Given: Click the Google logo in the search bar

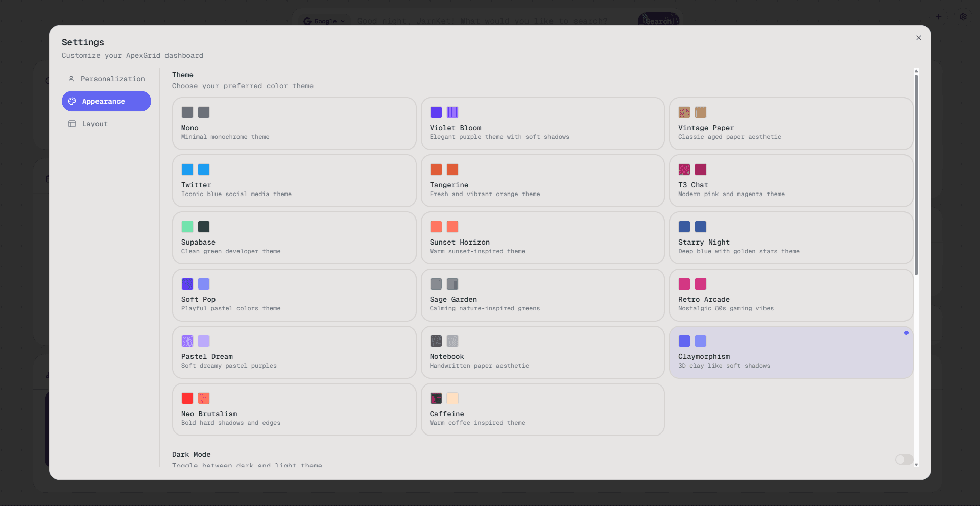Looking at the screenshot, I should click(x=308, y=21).
